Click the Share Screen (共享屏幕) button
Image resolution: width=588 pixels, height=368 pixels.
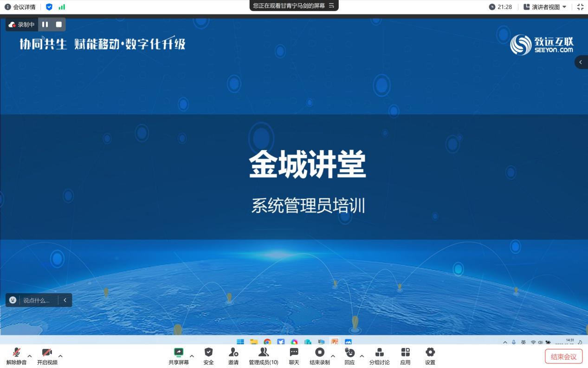pyautogui.click(x=178, y=353)
